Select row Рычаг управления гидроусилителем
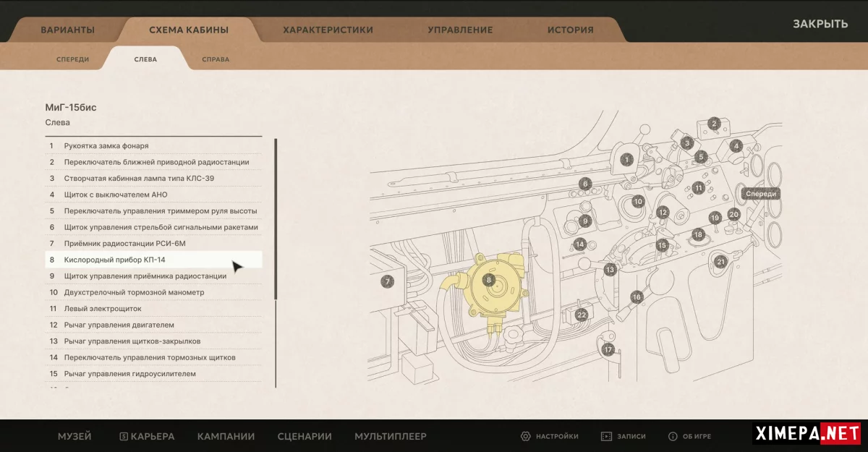The height and width of the screenshot is (452, 868). tap(153, 374)
